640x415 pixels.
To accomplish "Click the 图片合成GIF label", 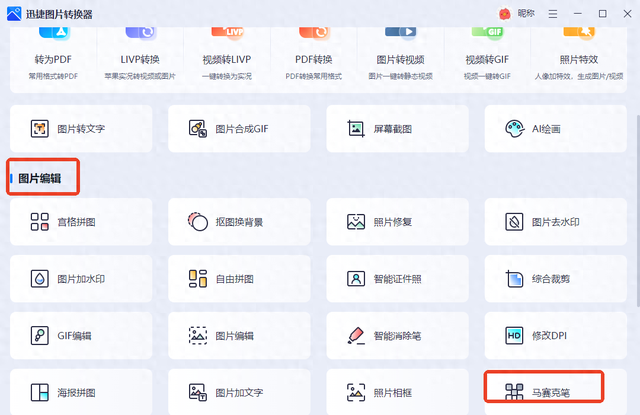I will point(242,129).
